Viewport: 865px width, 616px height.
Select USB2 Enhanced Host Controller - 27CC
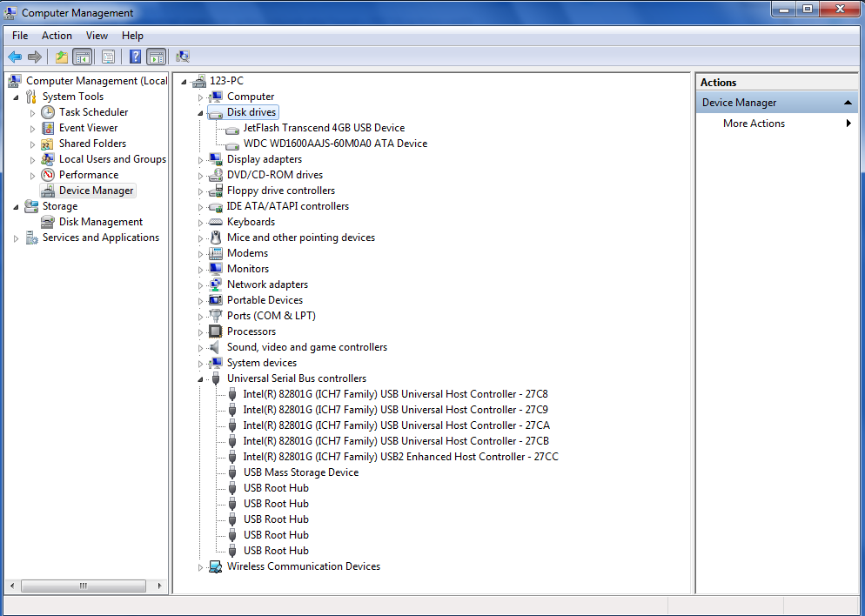pos(401,457)
